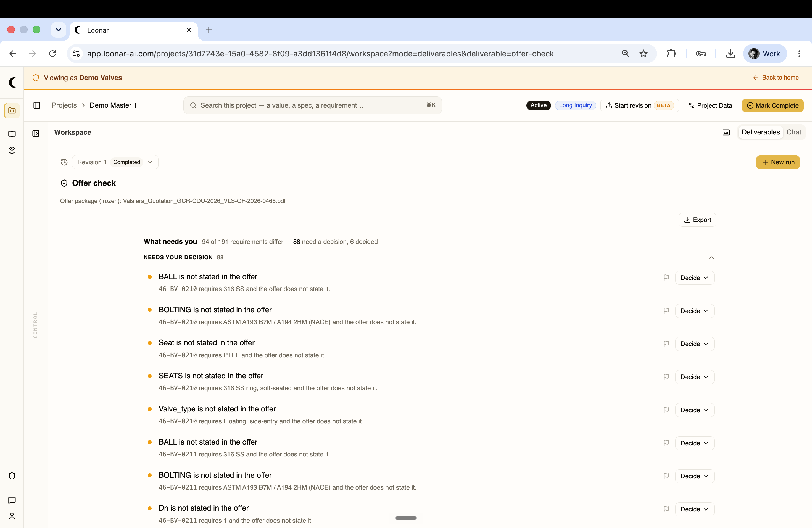Click 'Demo Master 1' breadcrumb text
The width and height of the screenshot is (812, 528).
tap(113, 105)
